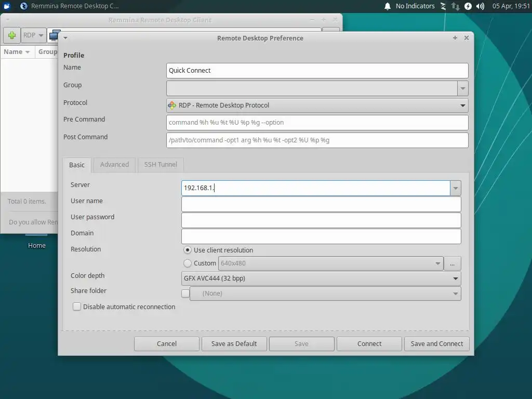Open the preference dialog window menu arrow
Image resolution: width=532 pixels, height=399 pixels.
[65, 38]
